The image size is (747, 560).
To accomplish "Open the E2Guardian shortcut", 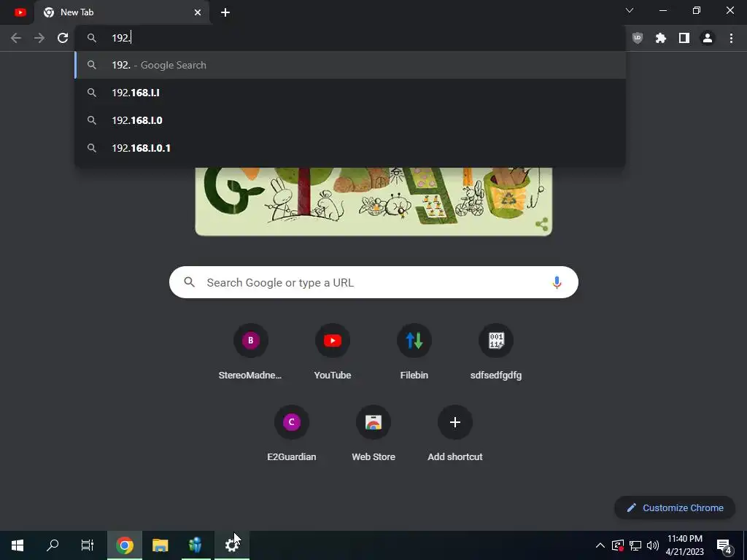I will click(x=292, y=434).
